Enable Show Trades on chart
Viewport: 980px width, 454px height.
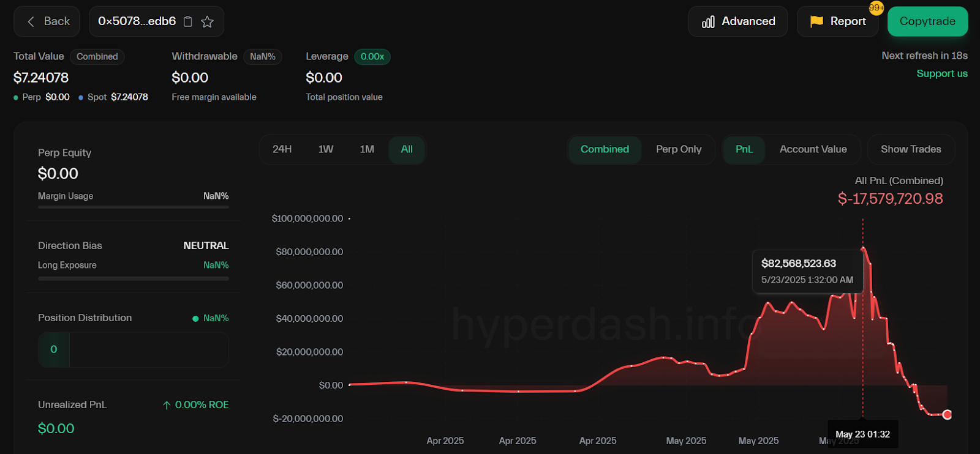910,149
